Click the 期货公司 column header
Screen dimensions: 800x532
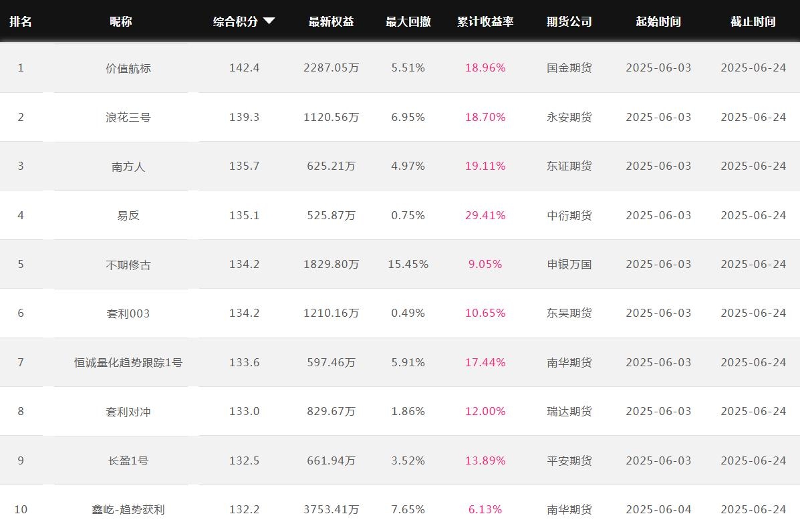point(569,21)
